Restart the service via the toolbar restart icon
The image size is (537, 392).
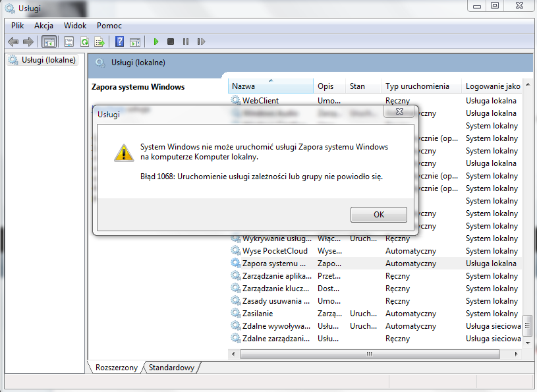click(x=201, y=42)
